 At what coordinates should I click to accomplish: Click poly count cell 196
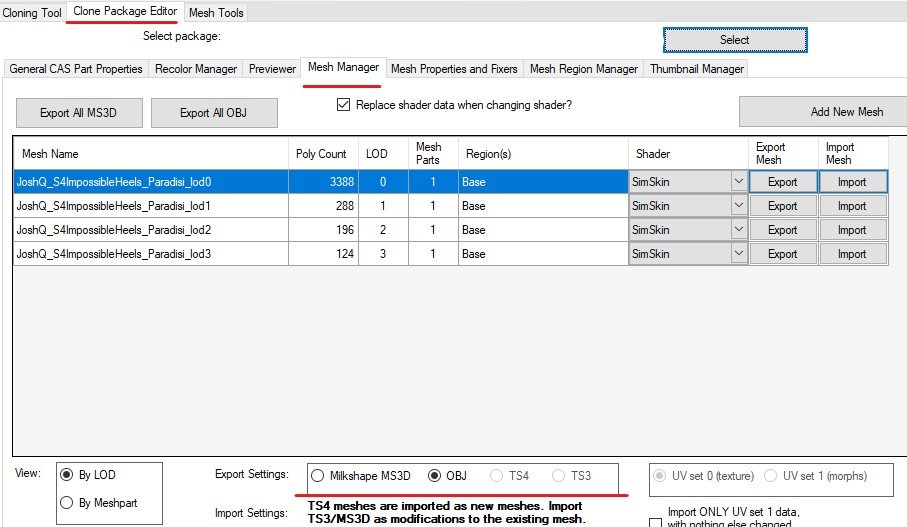click(x=323, y=230)
